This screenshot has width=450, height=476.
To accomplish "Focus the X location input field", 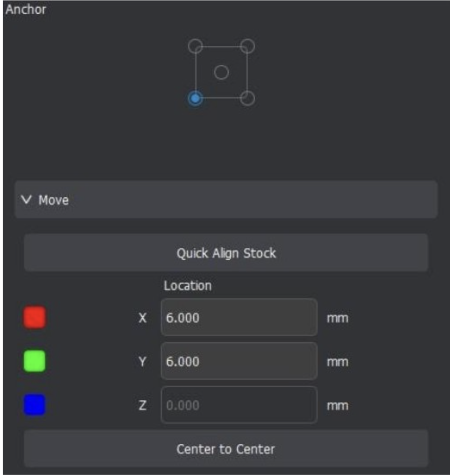I will click(x=239, y=318).
